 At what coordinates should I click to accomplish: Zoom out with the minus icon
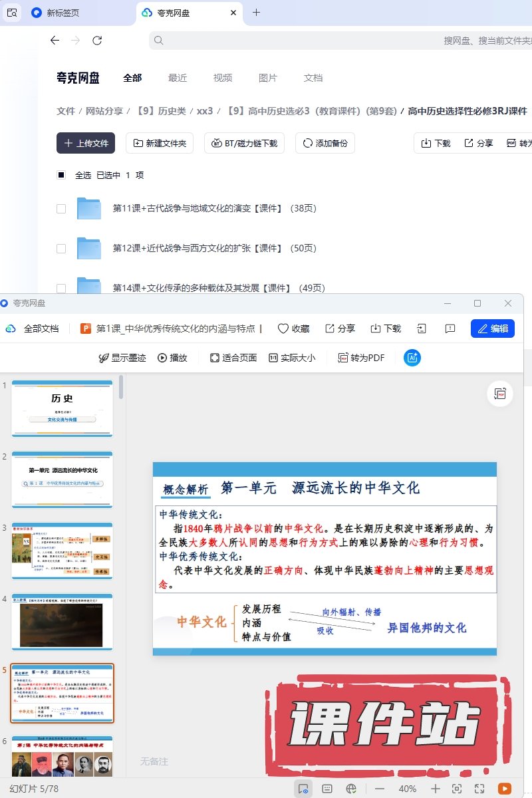tap(380, 789)
